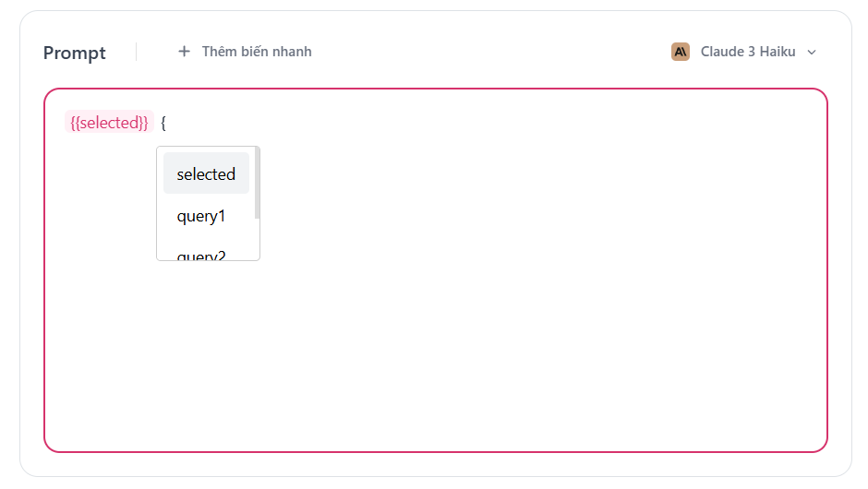Click the Claude 3 Haiku text label

(748, 52)
